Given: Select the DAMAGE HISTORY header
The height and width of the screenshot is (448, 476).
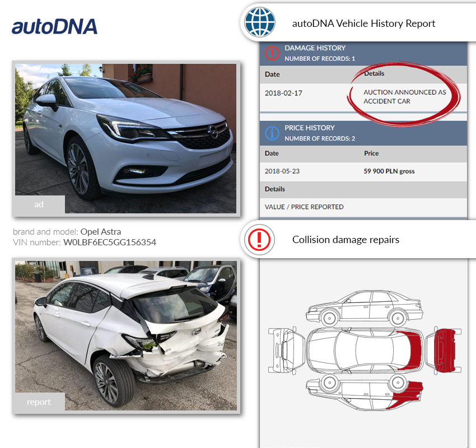Looking at the screenshot, I should 315,48.
